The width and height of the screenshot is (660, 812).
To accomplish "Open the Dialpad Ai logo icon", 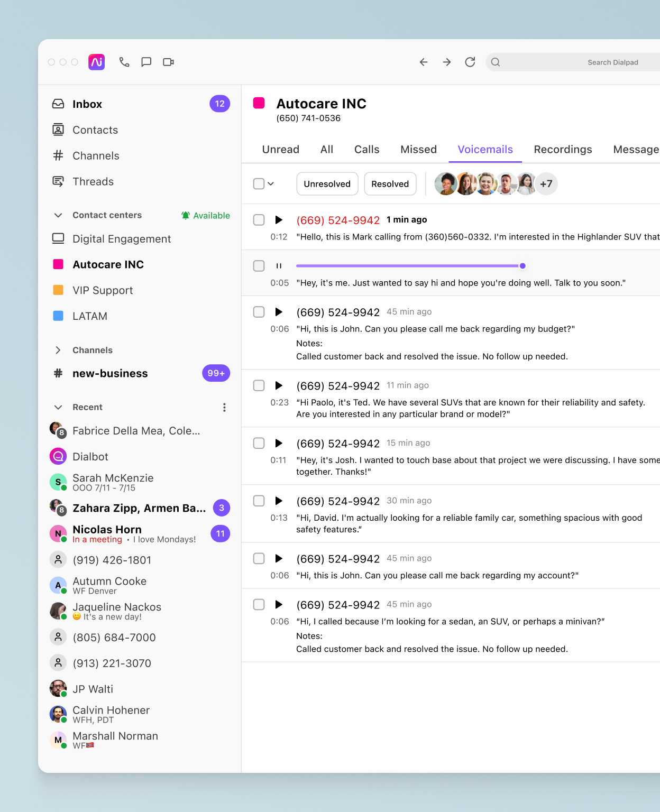I will click(96, 62).
